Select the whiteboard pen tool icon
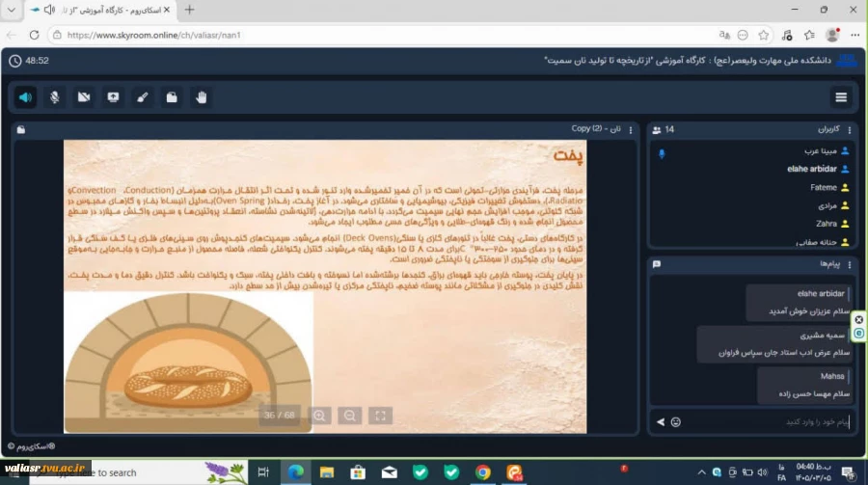The width and height of the screenshot is (868, 485). pyautogui.click(x=143, y=97)
